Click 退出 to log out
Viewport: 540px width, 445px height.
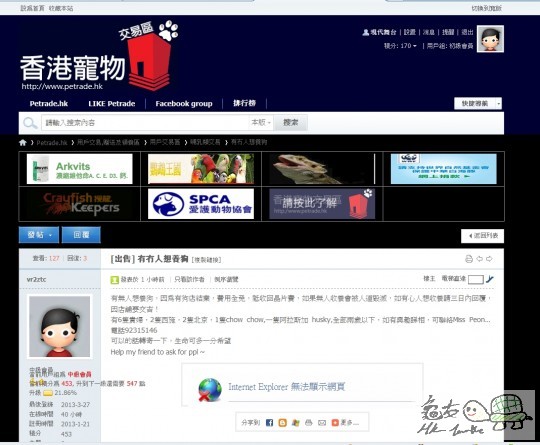point(467,32)
